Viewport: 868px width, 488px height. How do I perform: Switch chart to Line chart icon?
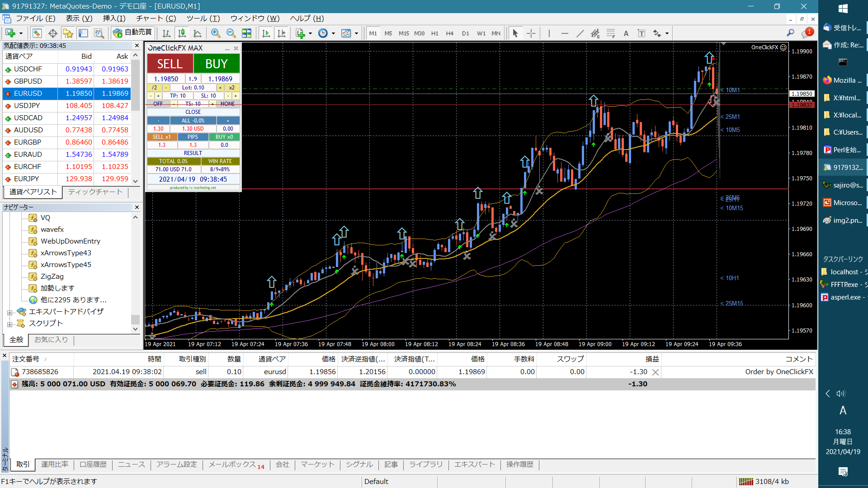[x=197, y=33]
